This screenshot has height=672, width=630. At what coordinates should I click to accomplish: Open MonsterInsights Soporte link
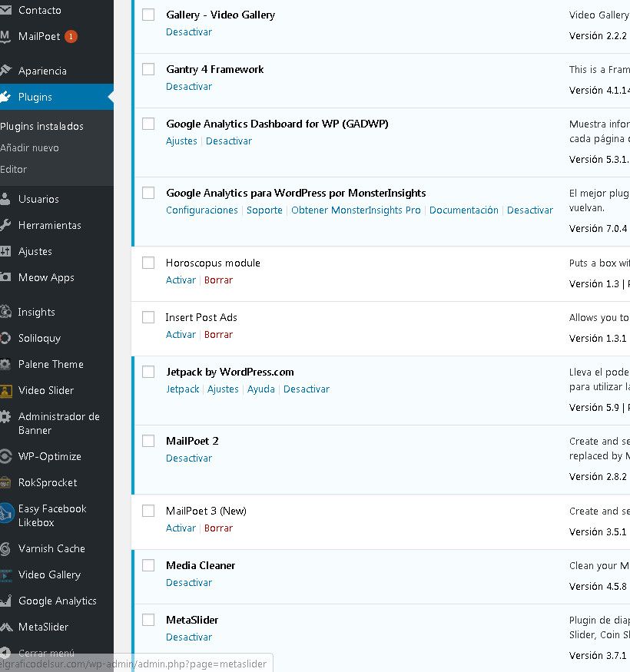(x=264, y=210)
